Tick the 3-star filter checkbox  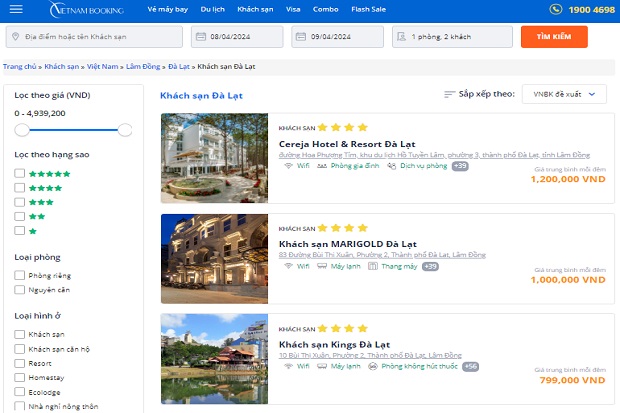pos(19,202)
